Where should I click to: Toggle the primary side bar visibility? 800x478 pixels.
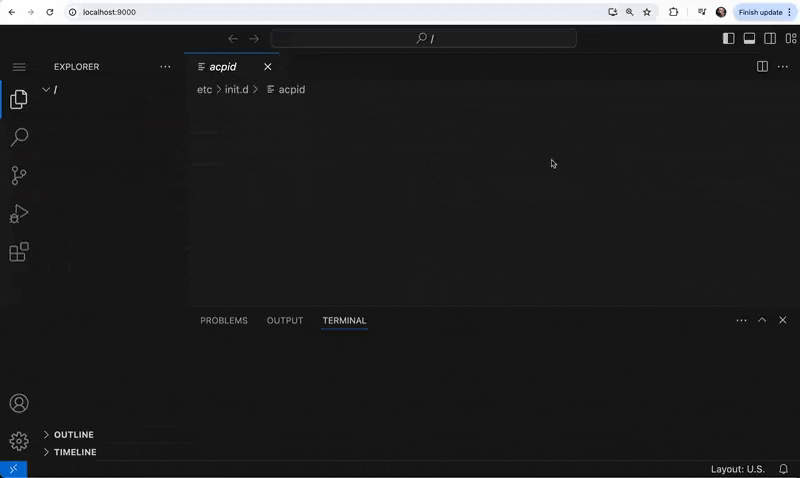[x=728, y=39]
